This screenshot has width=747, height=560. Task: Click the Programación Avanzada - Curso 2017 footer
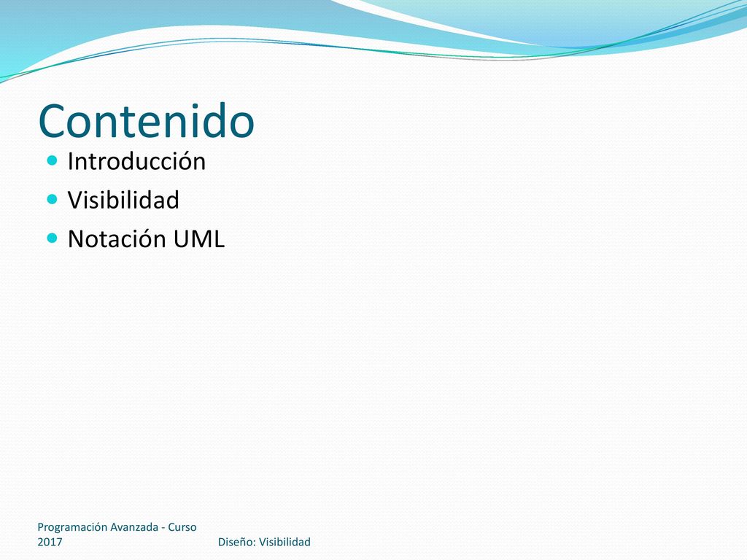click(117, 534)
